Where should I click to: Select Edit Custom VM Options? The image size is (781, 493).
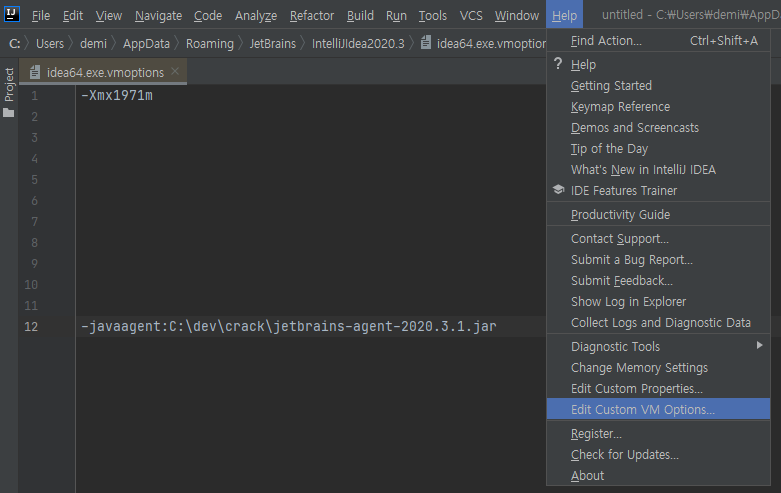point(658,409)
